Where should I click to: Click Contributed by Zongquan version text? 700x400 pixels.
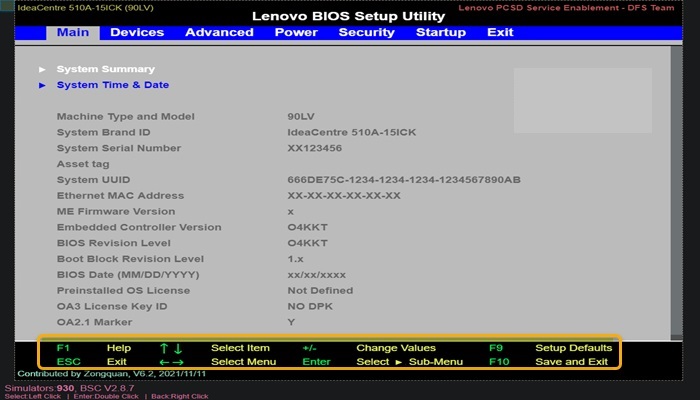pyautogui.click(x=112, y=374)
